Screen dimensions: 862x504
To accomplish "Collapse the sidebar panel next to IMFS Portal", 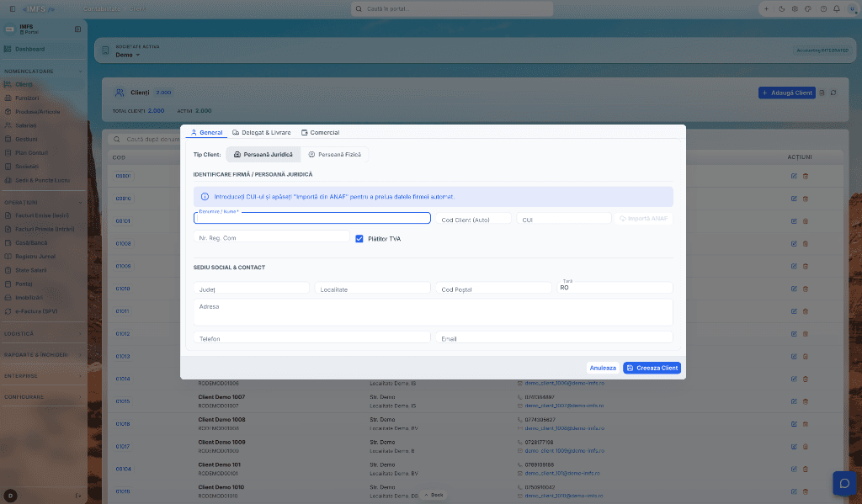I will pyautogui.click(x=77, y=29).
